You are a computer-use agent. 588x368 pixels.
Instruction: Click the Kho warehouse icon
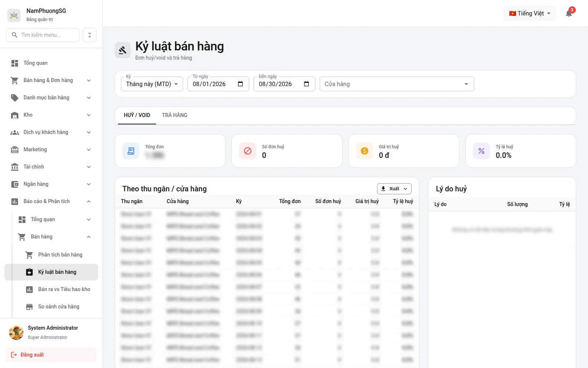tap(15, 115)
